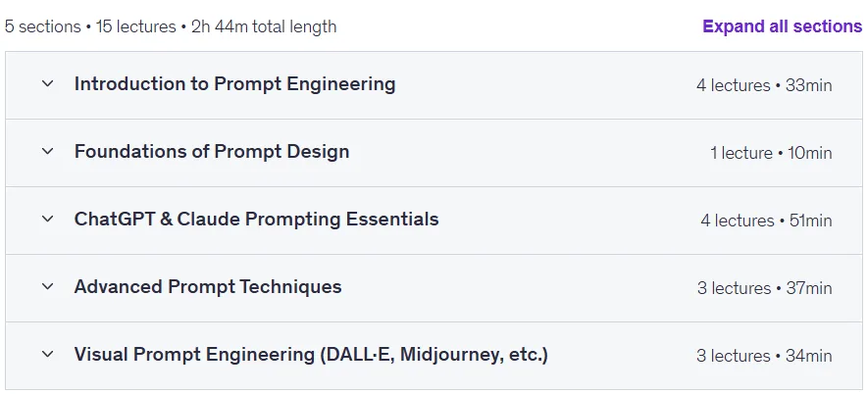Image resolution: width=868 pixels, height=394 pixels.
Task: Click the 4 lectures • 33min label
Action: 764,85
